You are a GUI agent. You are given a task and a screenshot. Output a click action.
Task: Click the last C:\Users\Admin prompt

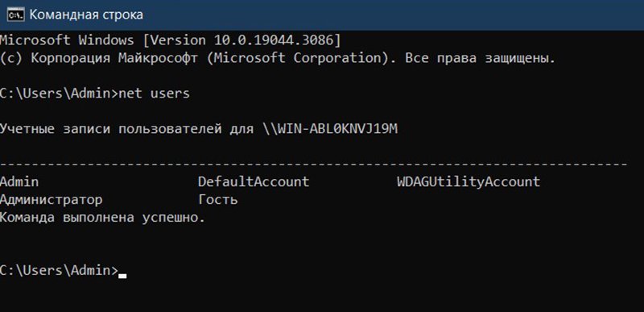point(59,271)
